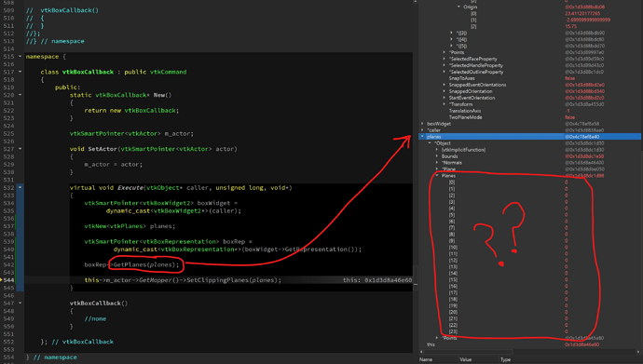Click the vtkCommand base class name
Image resolution: width=643 pixels, height=364 pixels.
pos(168,72)
